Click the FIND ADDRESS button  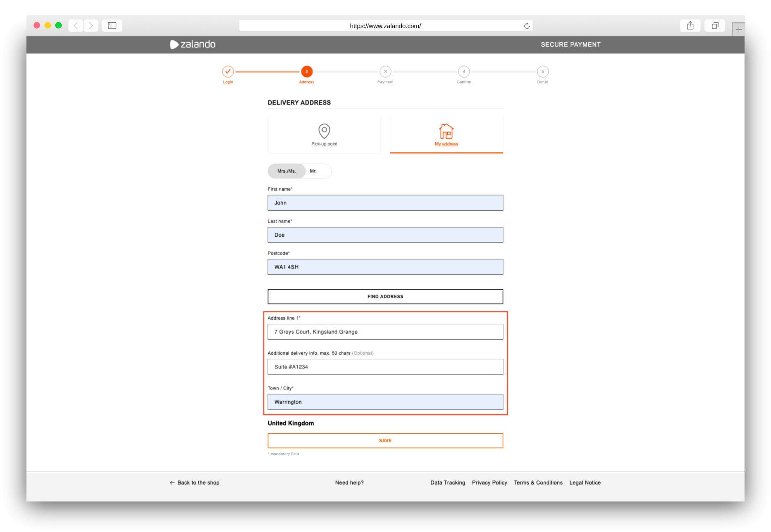click(x=385, y=296)
